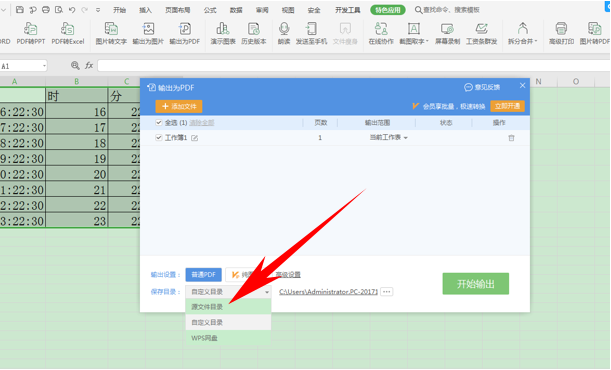This screenshot has height=370, width=611.
Task: Click into the formula bar input
Action: pyautogui.click(x=353, y=65)
